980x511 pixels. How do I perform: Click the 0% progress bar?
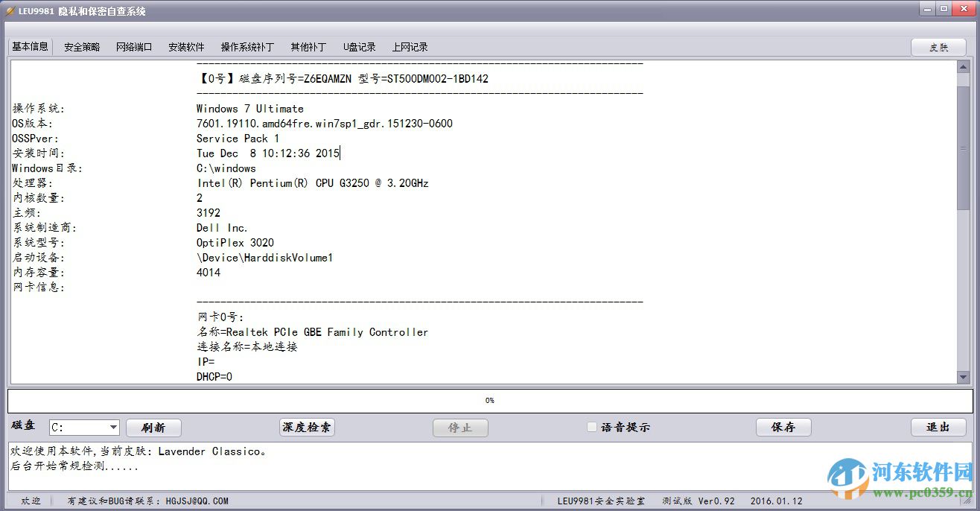point(490,400)
